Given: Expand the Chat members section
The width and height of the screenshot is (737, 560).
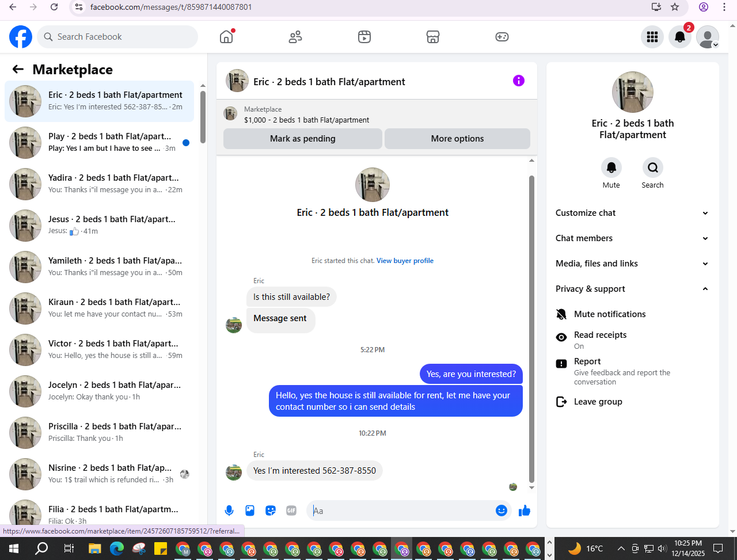Looking at the screenshot, I should click(x=633, y=238).
